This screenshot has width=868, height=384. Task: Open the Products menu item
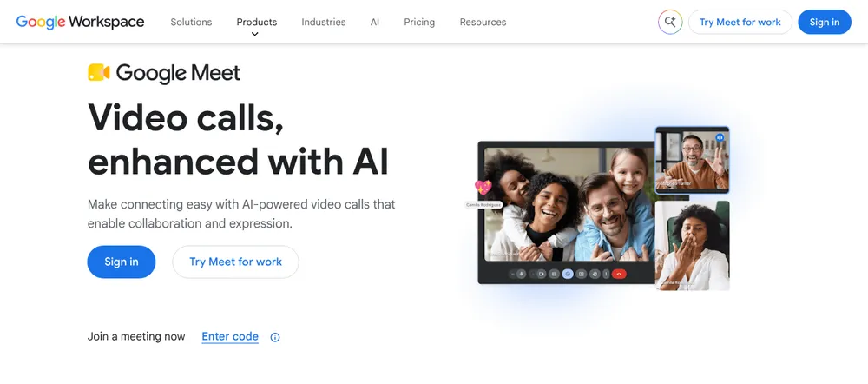[257, 23]
